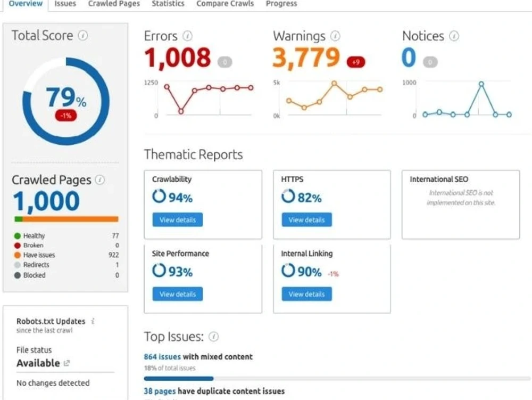Click the 3,779 warnings count
The image size is (532, 400).
[x=306, y=58]
